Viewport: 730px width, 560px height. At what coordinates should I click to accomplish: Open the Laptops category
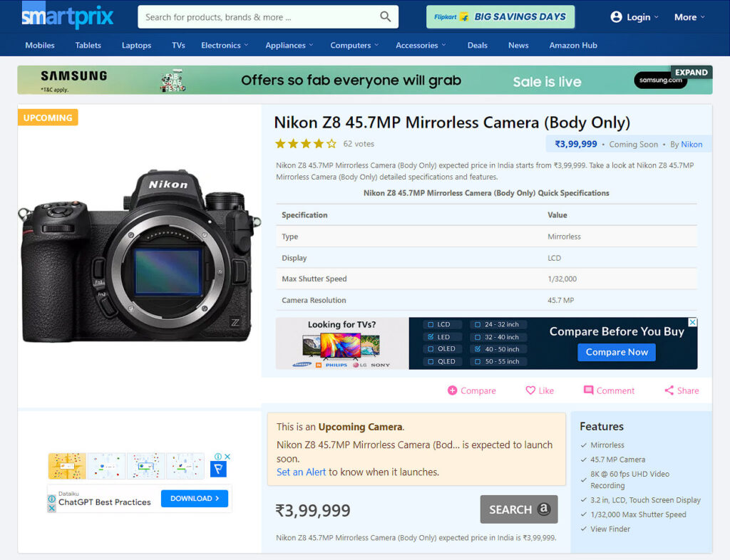pos(136,45)
